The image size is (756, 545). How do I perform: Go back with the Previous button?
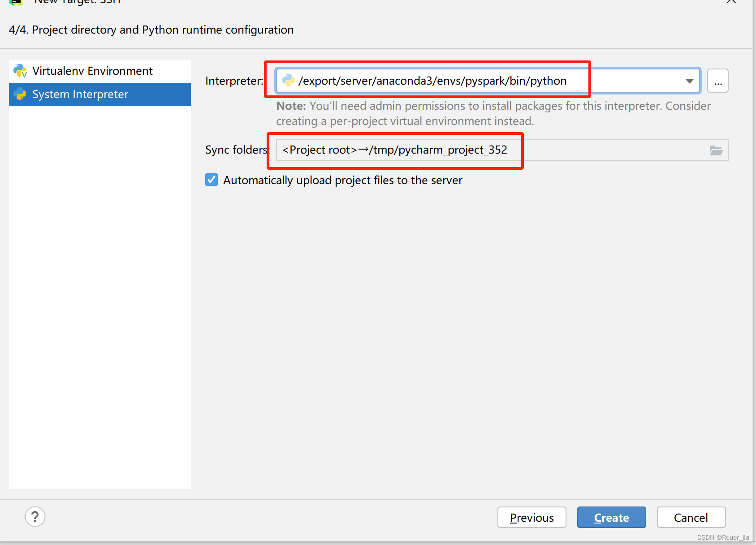tap(531, 518)
